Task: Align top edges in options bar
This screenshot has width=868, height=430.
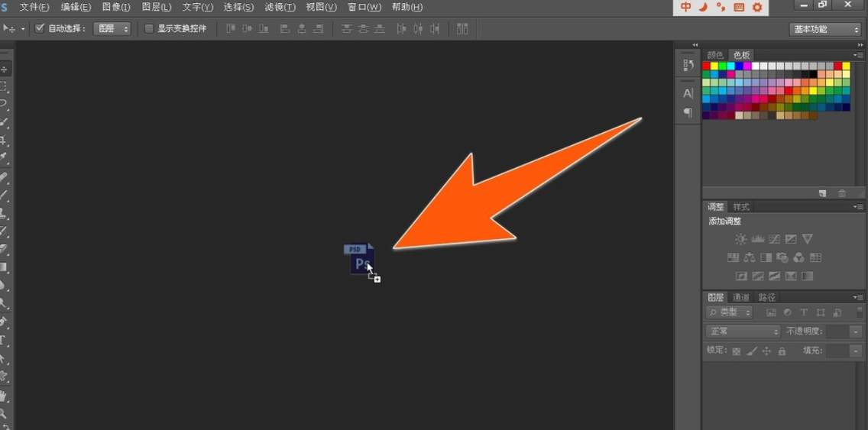Action: pyautogui.click(x=230, y=29)
